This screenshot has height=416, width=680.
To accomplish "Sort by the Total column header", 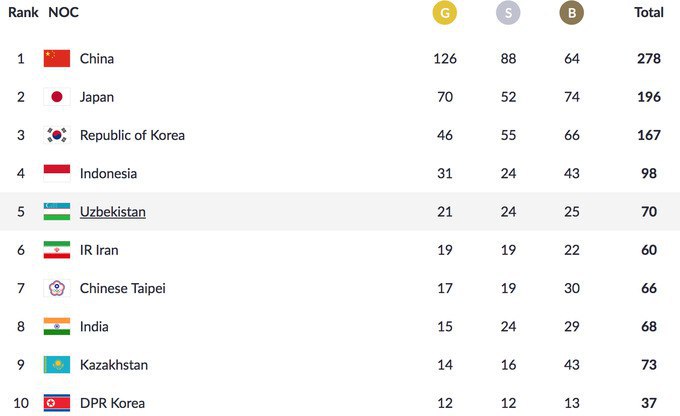I will (649, 13).
